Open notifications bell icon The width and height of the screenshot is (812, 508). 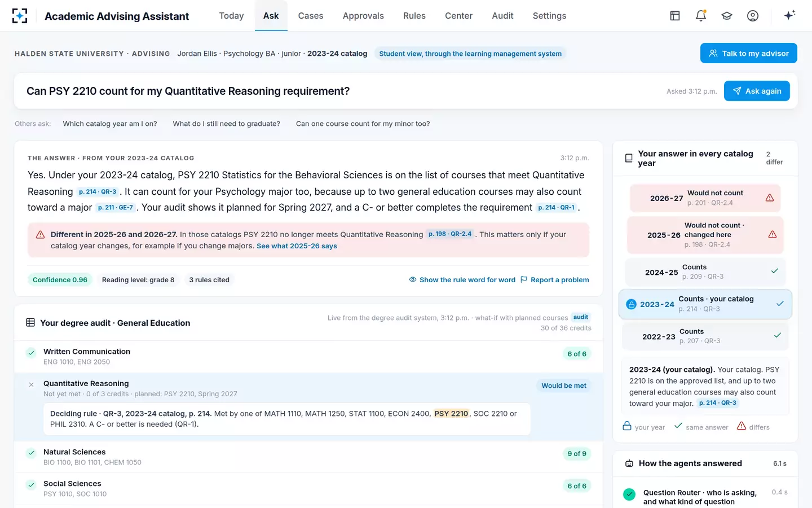[701, 16]
